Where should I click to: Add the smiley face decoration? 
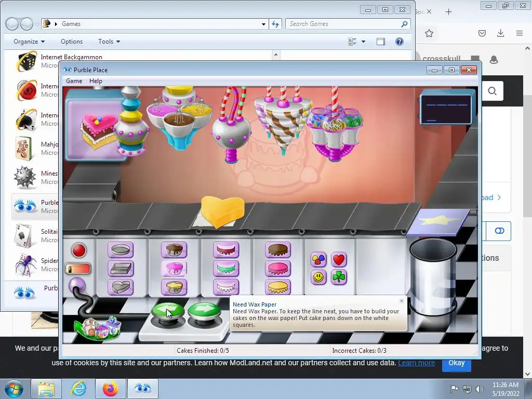(x=318, y=277)
